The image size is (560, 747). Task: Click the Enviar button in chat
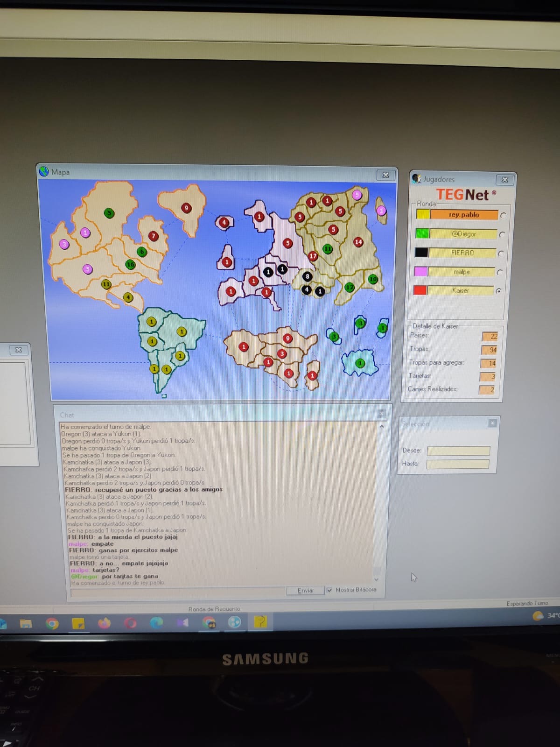pyautogui.click(x=306, y=591)
